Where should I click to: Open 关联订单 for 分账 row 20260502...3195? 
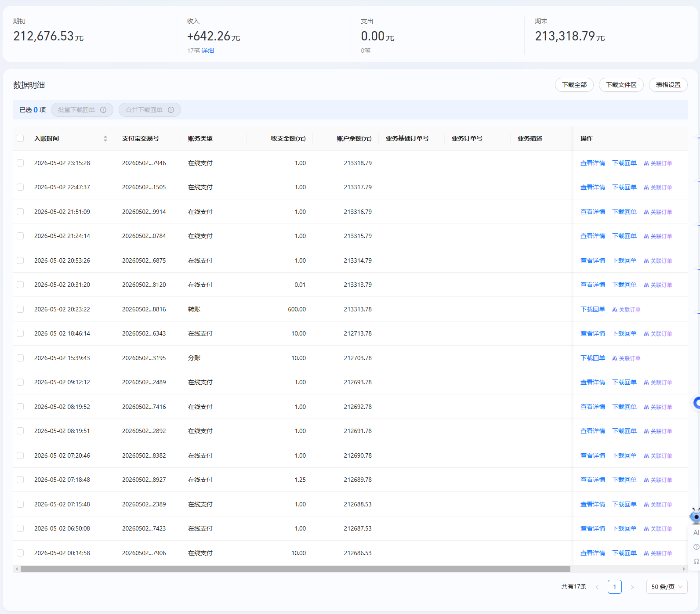[x=626, y=358]
